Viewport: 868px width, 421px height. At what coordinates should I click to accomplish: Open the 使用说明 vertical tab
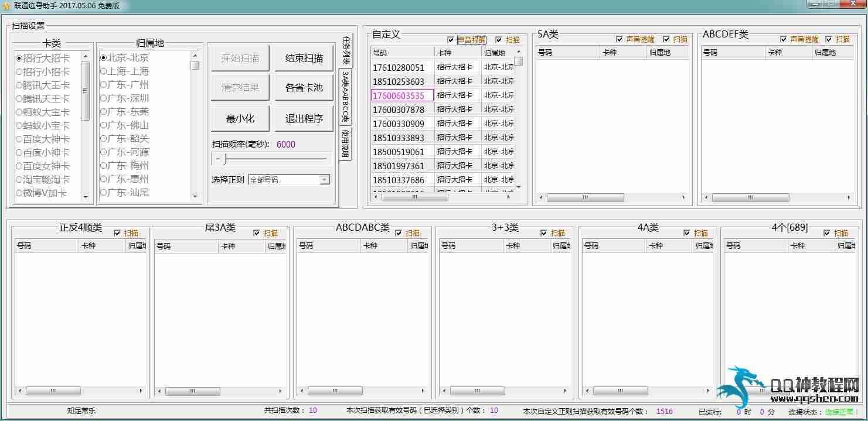(x=346, y=143)
